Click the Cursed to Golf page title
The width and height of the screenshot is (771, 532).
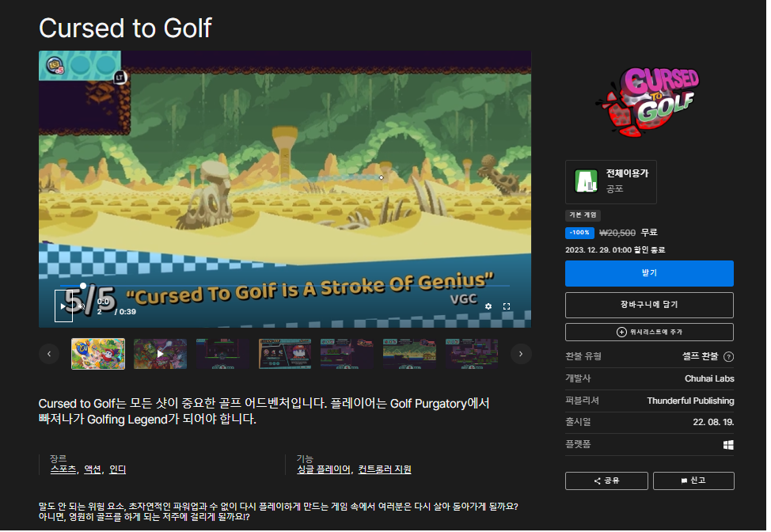coord(125,28)
